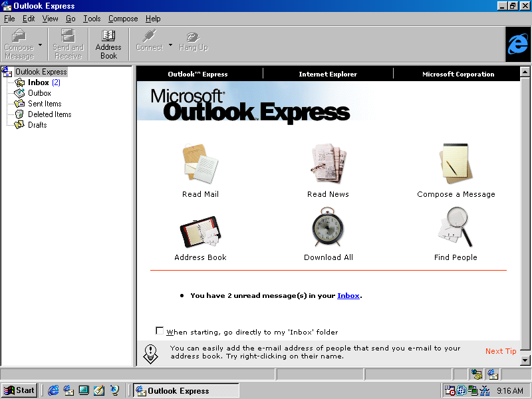Viewport: 532px width, 399px height.
Task: Click the Internet Explorer banner tab
Action: pyautogui.click(x=328, y=74)
